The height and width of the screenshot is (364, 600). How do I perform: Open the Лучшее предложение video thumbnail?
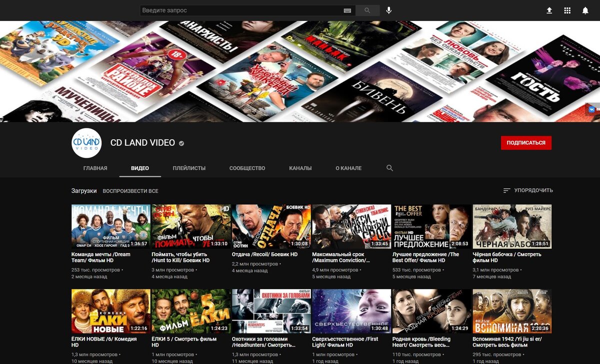[432, 227]
